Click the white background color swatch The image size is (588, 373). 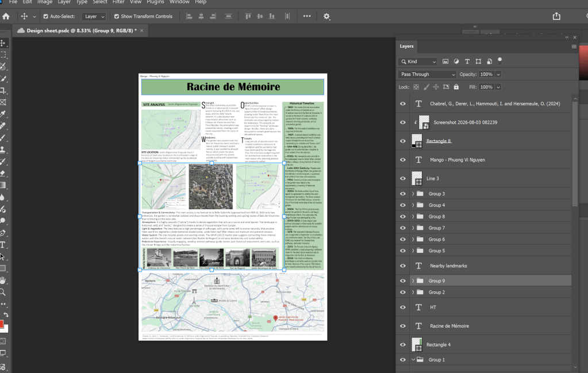(x=5, y=329)
